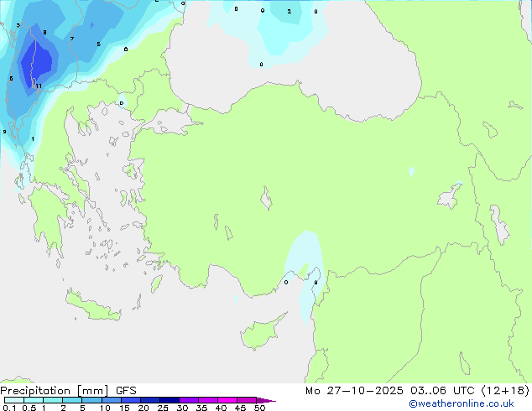Pick the 10–15 mm legend color swatch

(x=112, y=400)
